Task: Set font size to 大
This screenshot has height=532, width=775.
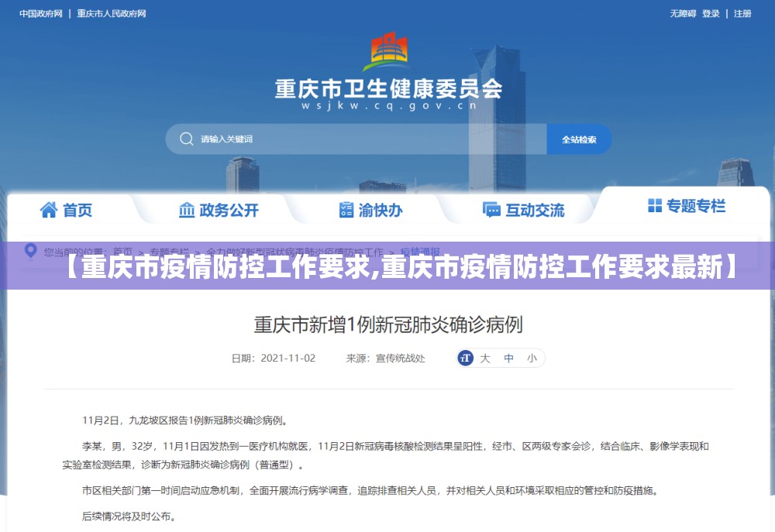Action: pos(485,358)
